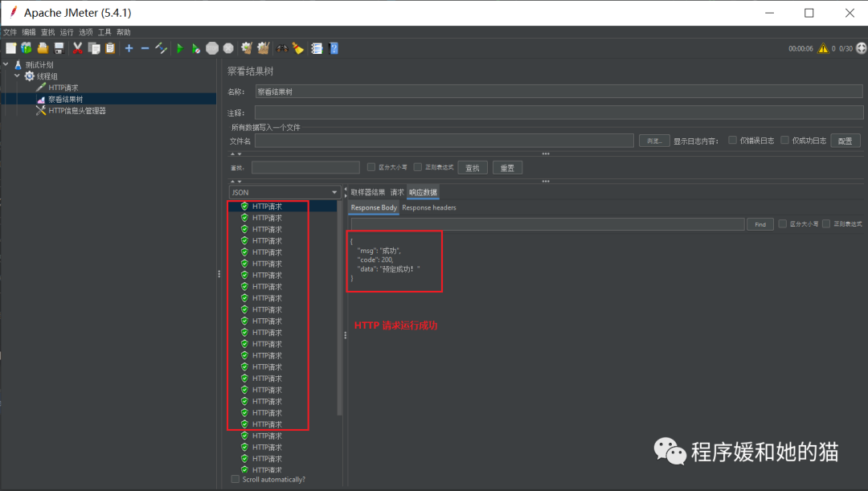The image size is (868, 491).
Task: Toggle 区分大小写 next to Find button
Action: click(782, 223)
